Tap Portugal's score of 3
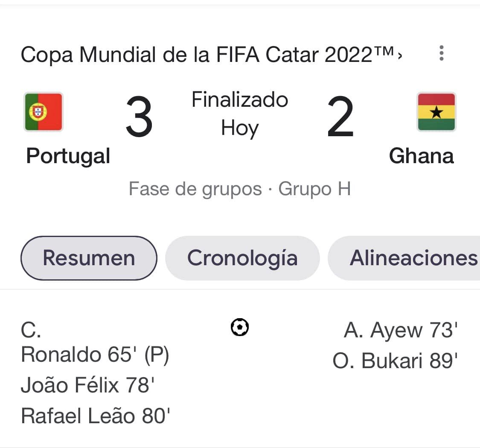This screenshot has height=448, width=480. 139,117
